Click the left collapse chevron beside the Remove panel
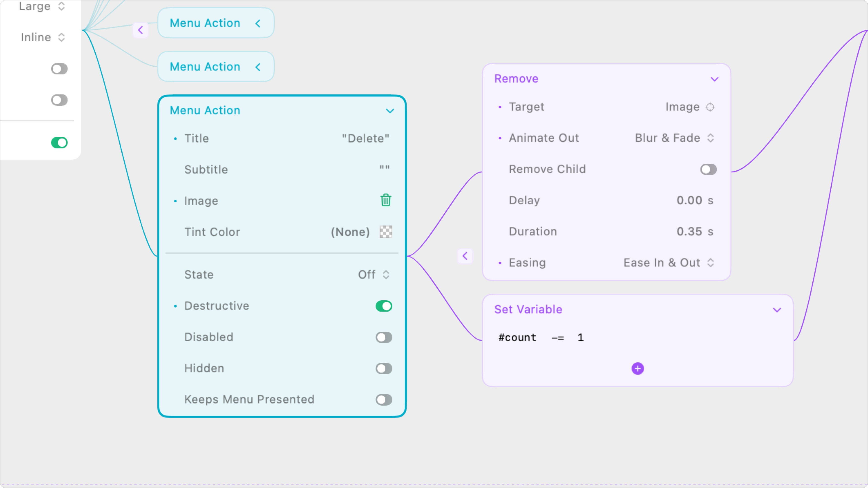The height and width of the screenshot is (488, 868). 465,256
